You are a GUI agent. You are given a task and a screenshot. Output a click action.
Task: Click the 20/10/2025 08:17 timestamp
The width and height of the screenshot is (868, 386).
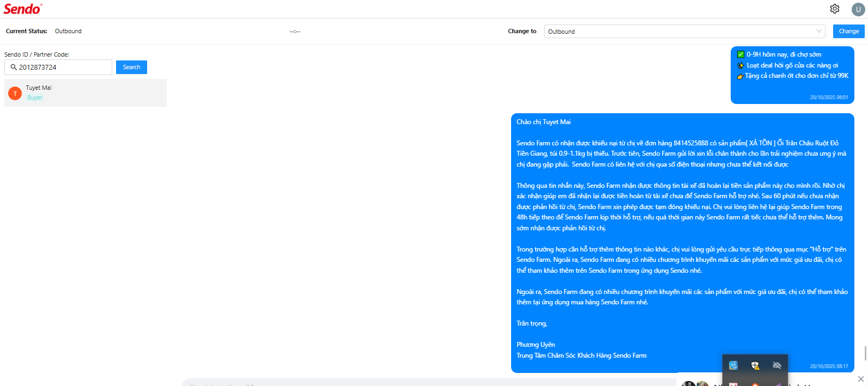click(x=829, y=366)
